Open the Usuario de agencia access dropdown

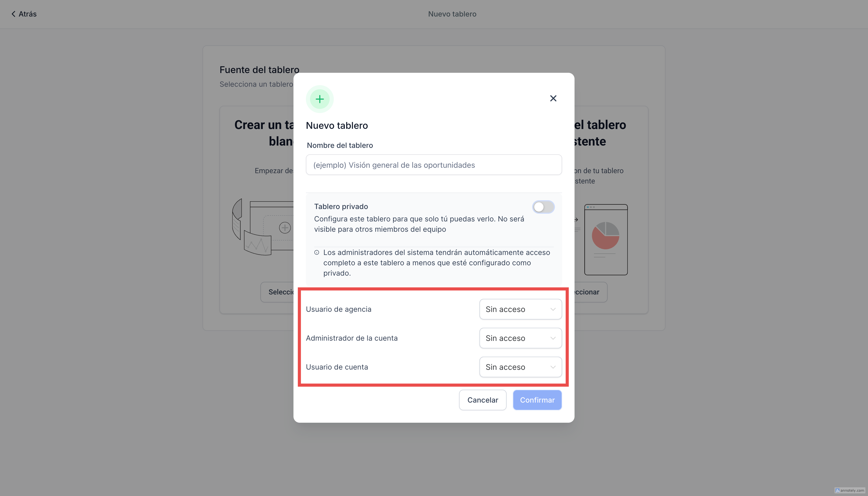[x=520, y=309]
